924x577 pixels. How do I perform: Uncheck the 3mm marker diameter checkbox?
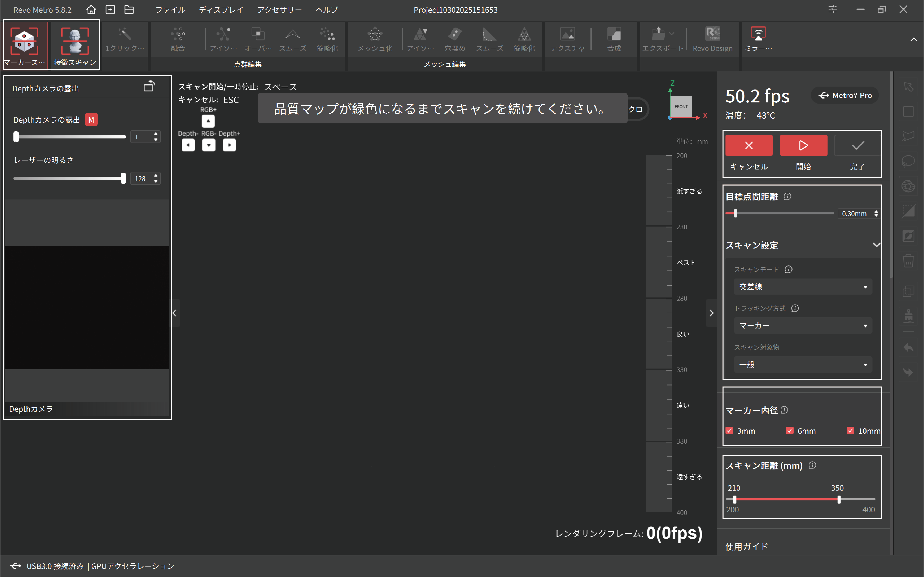coord(729,430)
